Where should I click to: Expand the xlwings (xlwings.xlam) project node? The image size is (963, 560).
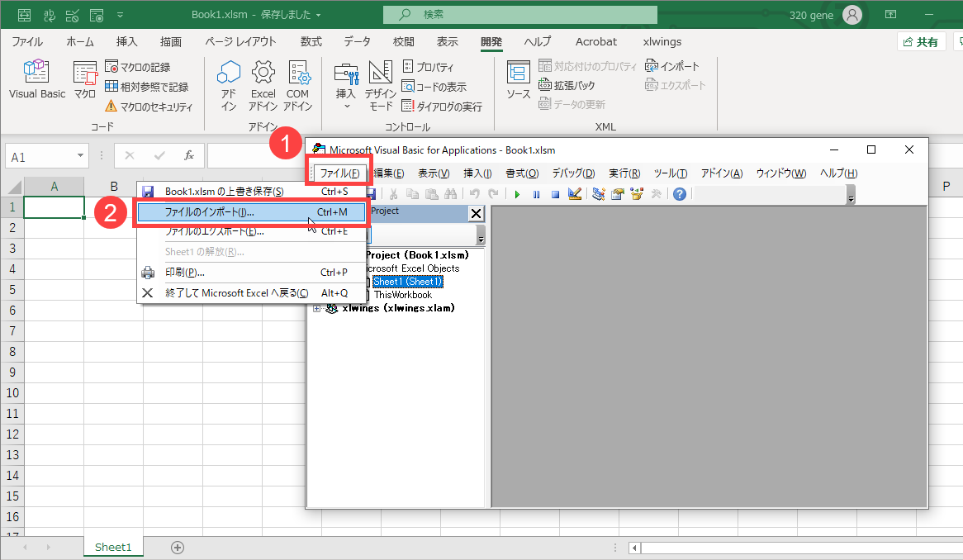pyautogui.click(x=317, y=308)
